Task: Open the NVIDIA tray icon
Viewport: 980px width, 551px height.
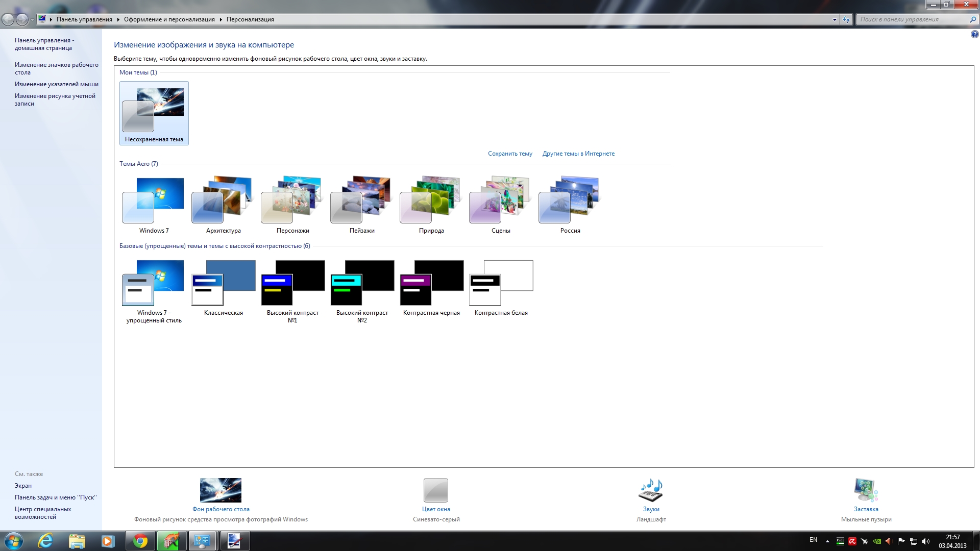Action: coord(877,541)
